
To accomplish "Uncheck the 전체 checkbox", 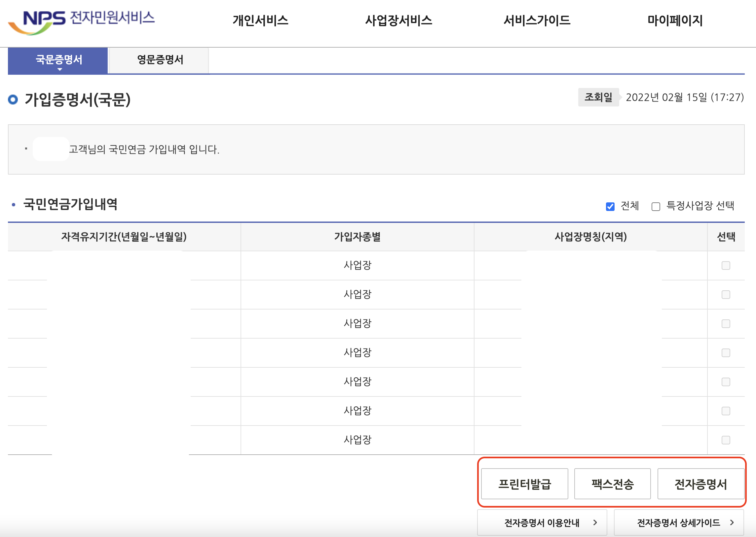I will point(610,207).
